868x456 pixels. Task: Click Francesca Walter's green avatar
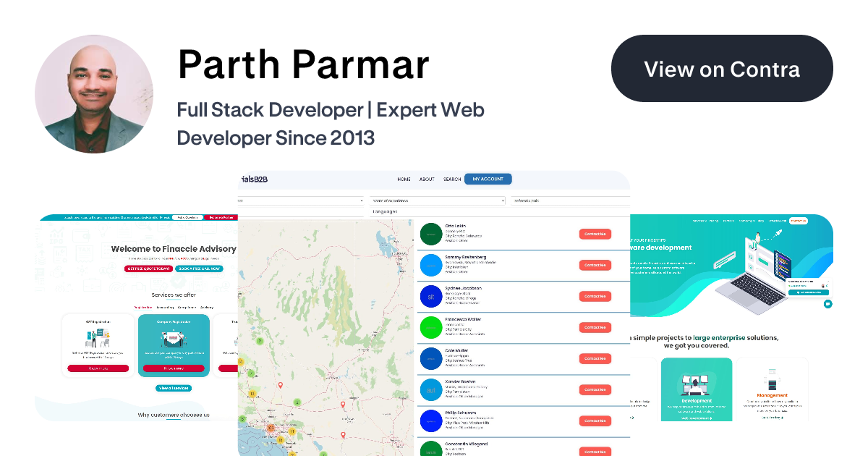[x=431, y=327]
